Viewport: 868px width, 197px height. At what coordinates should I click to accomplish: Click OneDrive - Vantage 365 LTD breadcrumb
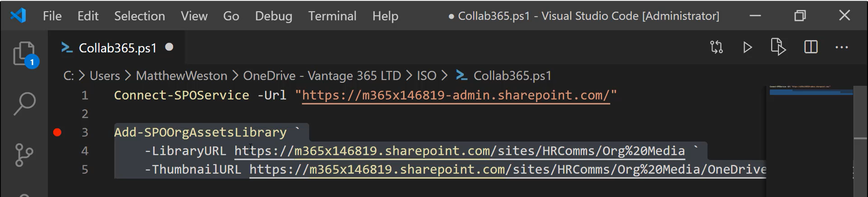tap(322, 76)
